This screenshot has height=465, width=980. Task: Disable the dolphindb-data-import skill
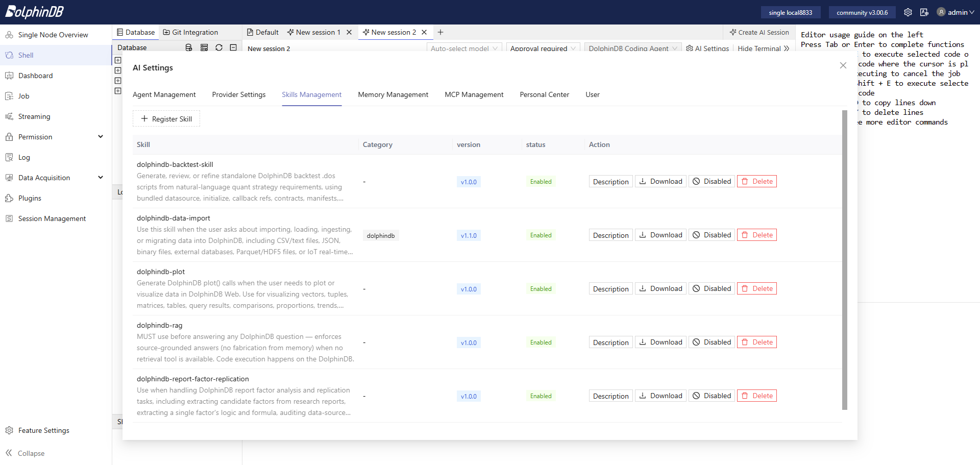(712, 235)
